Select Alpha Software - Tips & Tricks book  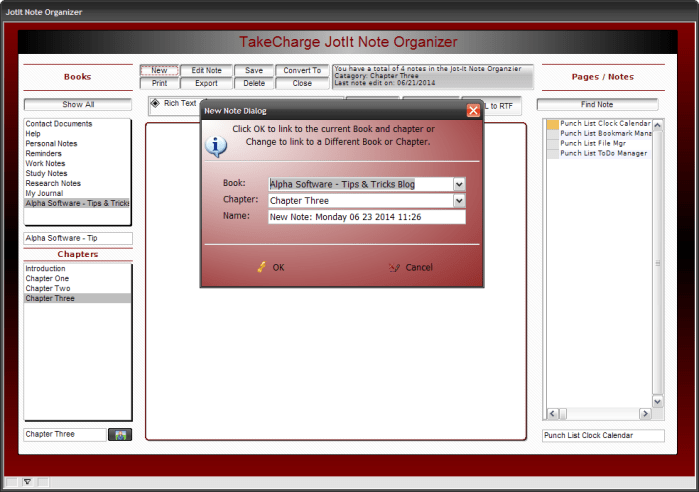pyautogui.click(x=77, y=203)
